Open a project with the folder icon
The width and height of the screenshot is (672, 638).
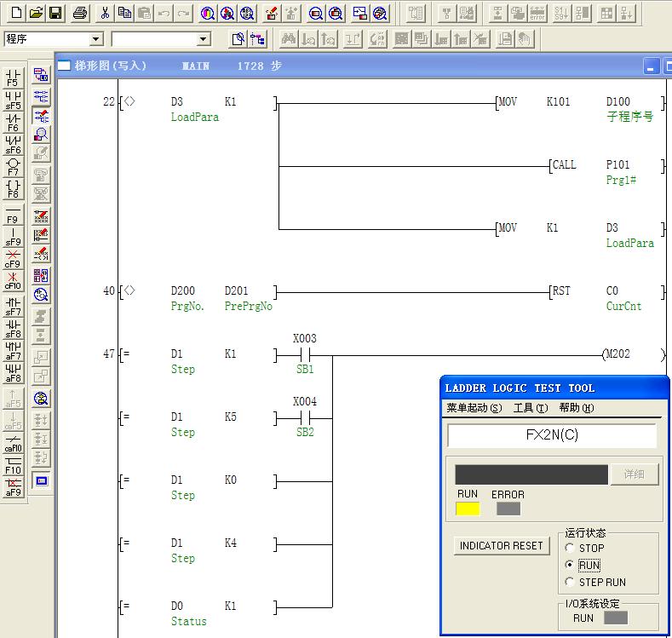pyautogui.click(x=36, y=13)
